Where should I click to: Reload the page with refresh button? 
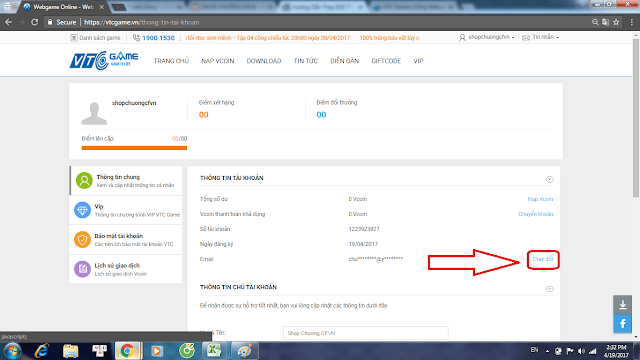pos(35,22)
